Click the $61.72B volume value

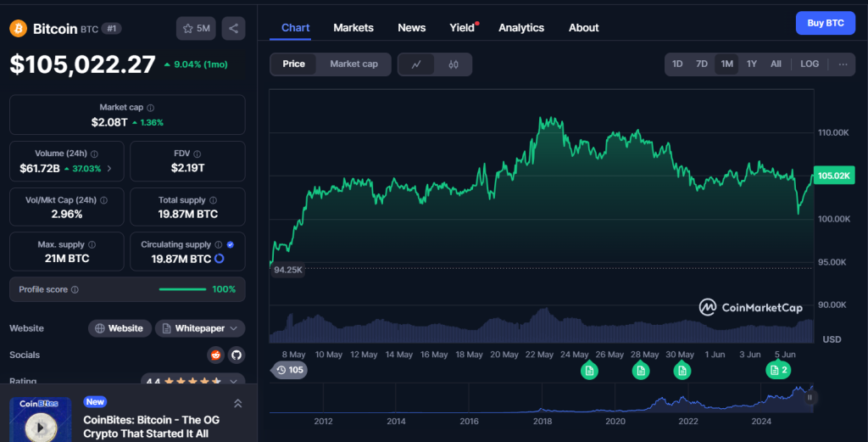point(39,168)
